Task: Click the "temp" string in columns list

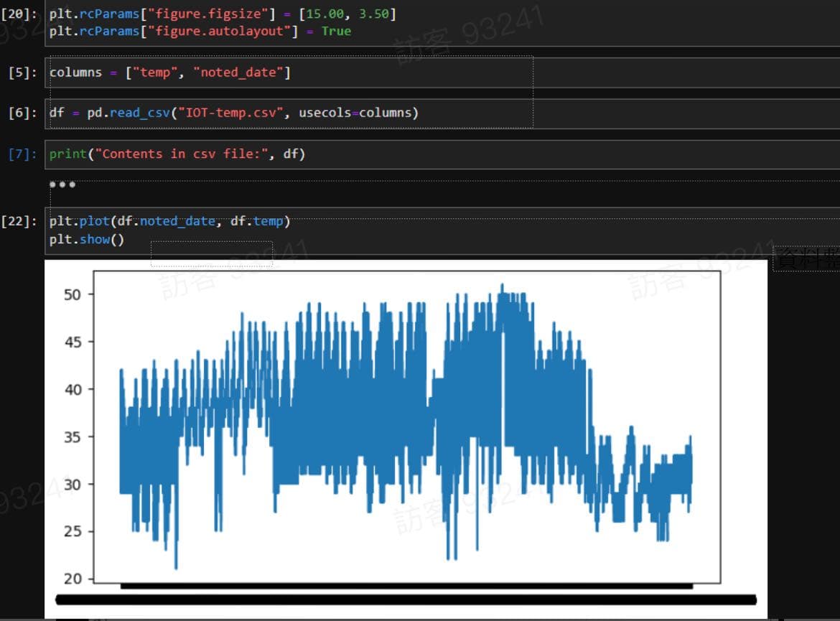Action: click(156, 73)
